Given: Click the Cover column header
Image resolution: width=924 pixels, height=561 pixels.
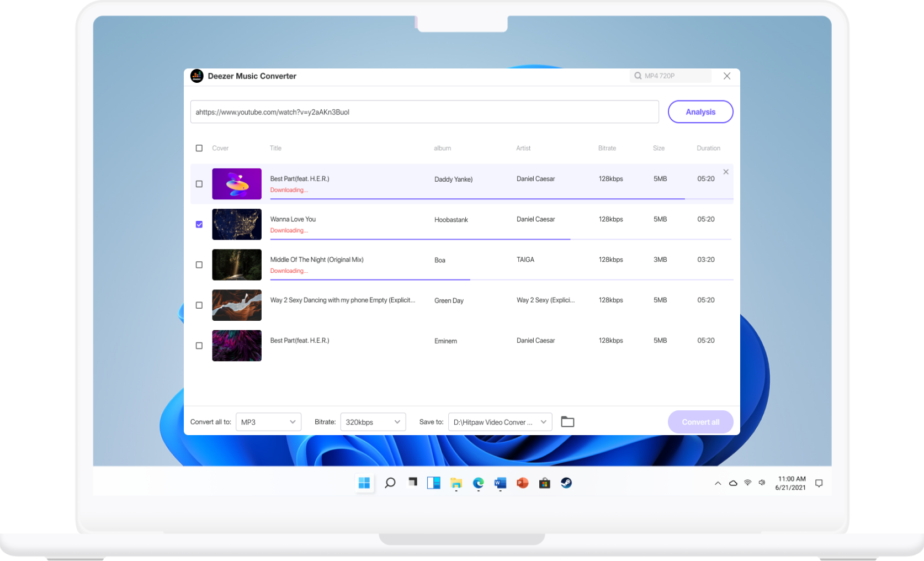Looking at the screenshot, I should (x=220, y=148).
